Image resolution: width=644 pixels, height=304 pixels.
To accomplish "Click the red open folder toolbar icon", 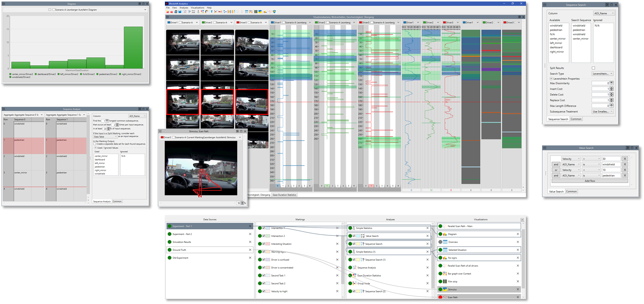I will pos(172,12).
